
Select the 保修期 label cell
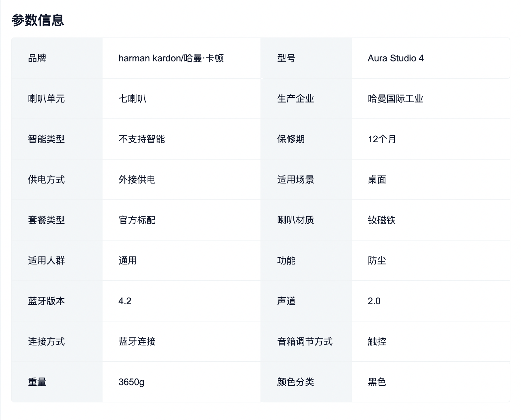[x=306, y=139]
